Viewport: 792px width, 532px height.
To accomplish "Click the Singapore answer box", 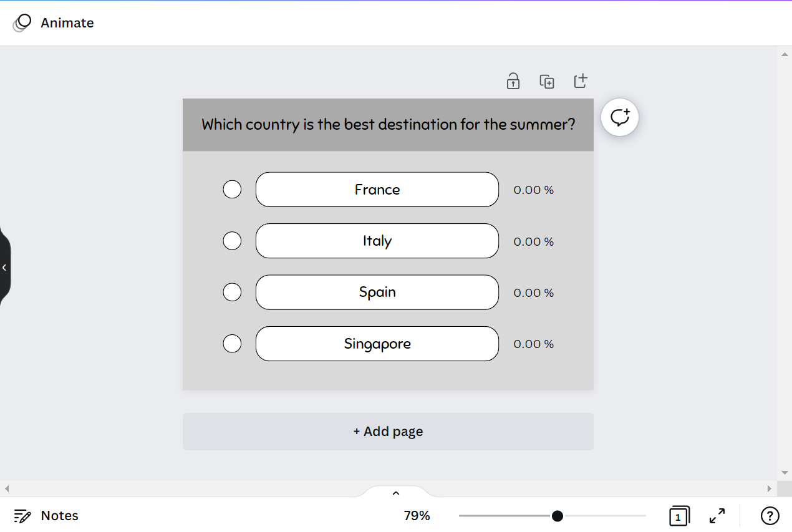I will point(377,344).
